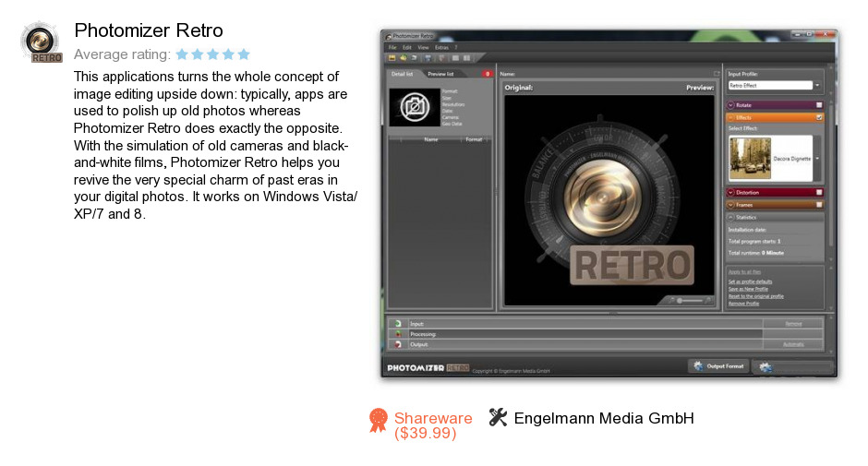Select the single-pane view toolbar icon
This screenshot has width=868, height=466.
pyautogui.click(x=455, y=57)
